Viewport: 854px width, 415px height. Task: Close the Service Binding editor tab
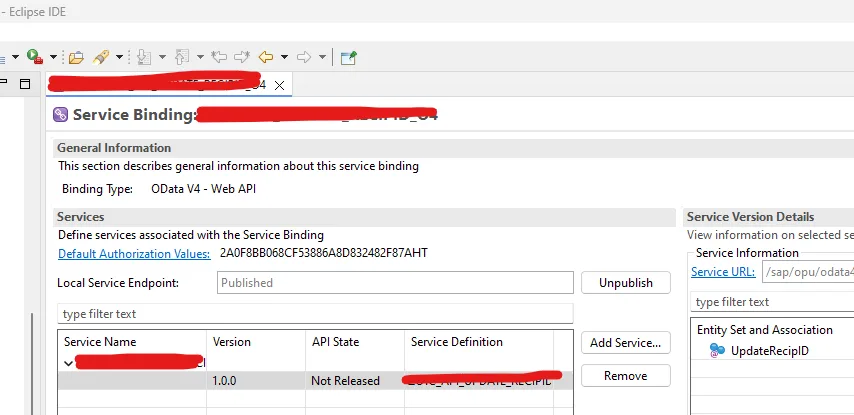[x=279, y=86]
